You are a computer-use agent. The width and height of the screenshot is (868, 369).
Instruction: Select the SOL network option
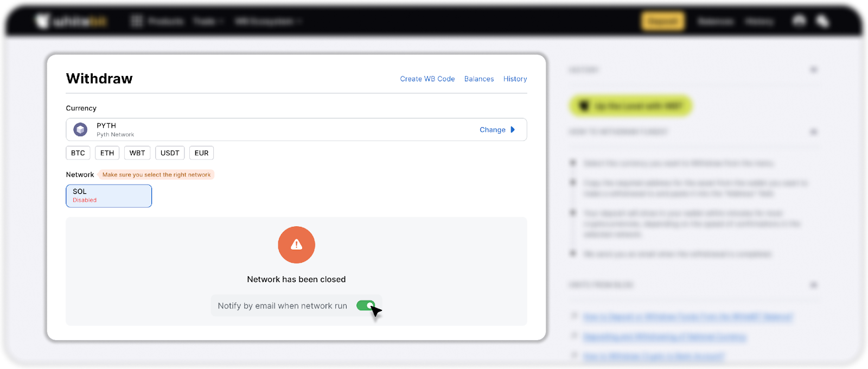click(109, 196)
